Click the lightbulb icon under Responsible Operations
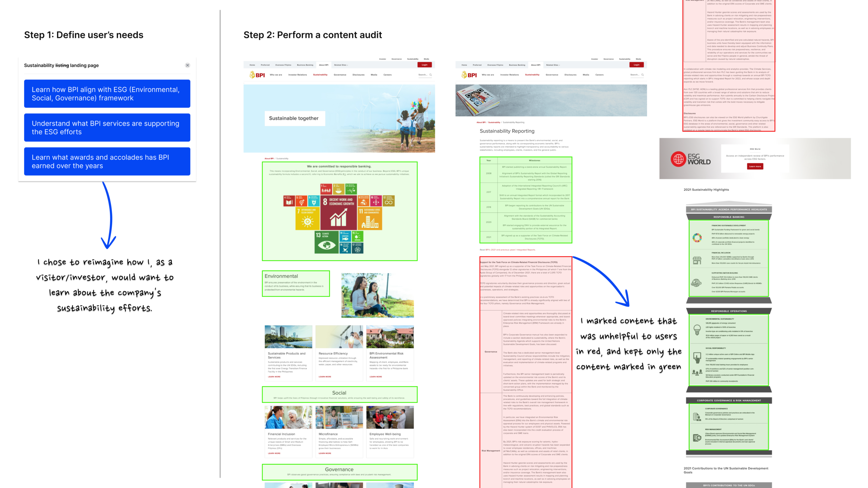The image size is (868, 488). [x=697, y=329]
